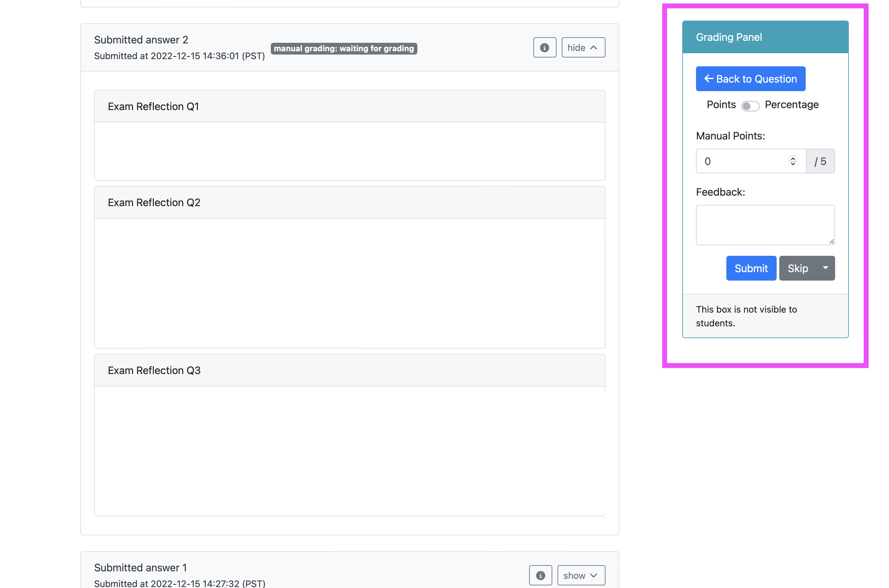Click the dropdown caret on the Skip button
889x588 pixels.
click(x=825, y=268)
